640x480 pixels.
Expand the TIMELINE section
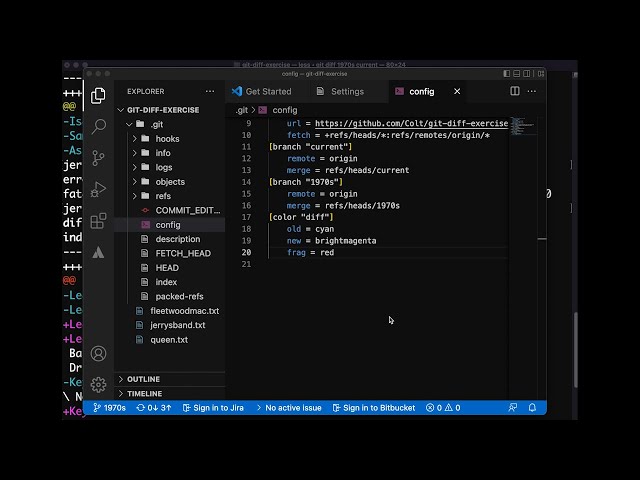pyautogui.click(x=169, y=393)
